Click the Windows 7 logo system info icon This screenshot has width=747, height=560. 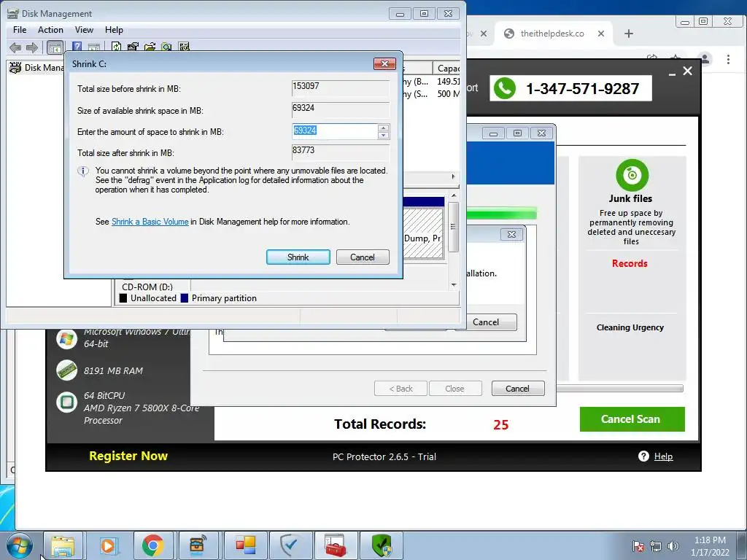tap(66, 338)
